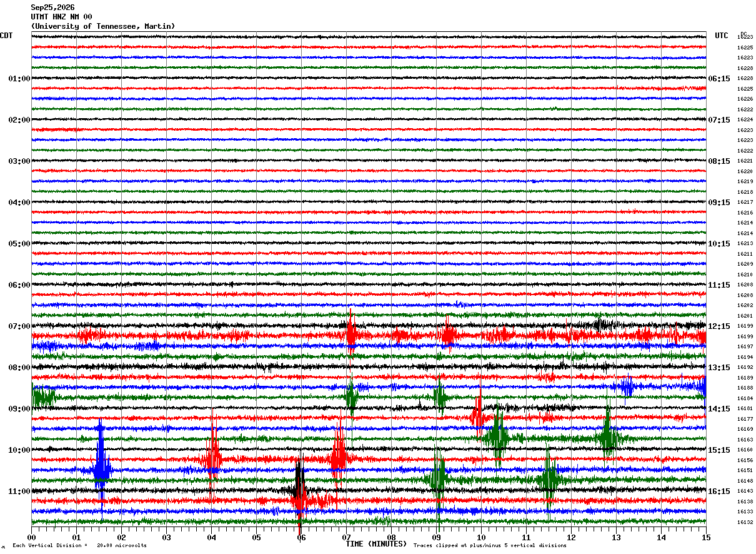Select the 11:00 CDT hour label

(x=19, y=491)
